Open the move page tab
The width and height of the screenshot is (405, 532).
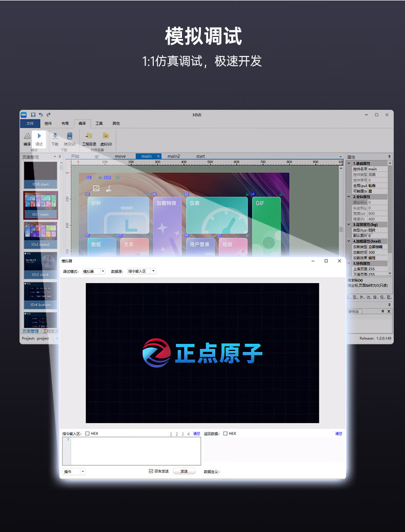(120, 156)
